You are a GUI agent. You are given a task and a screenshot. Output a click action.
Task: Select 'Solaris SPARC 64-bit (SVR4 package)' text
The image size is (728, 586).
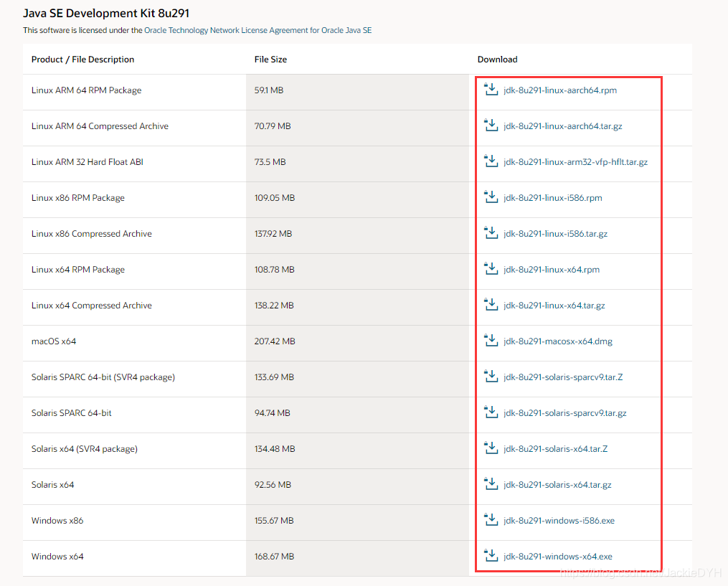pos(103,377)
